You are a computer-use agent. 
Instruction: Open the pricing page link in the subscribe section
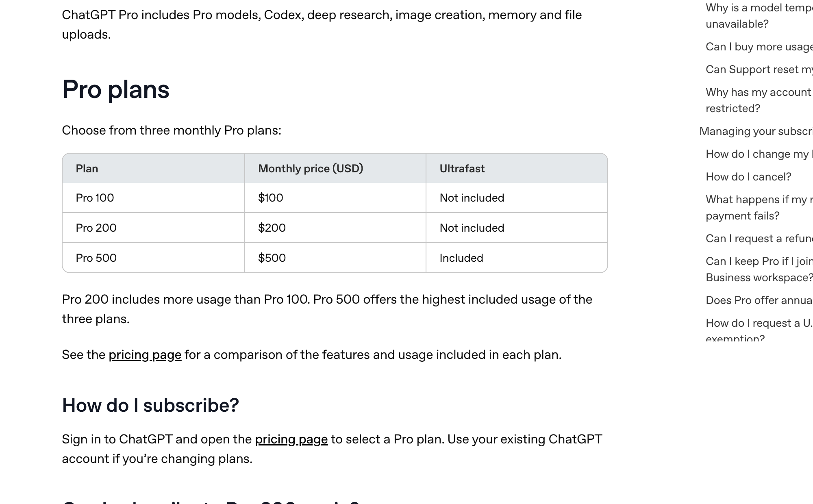(291, 439)
